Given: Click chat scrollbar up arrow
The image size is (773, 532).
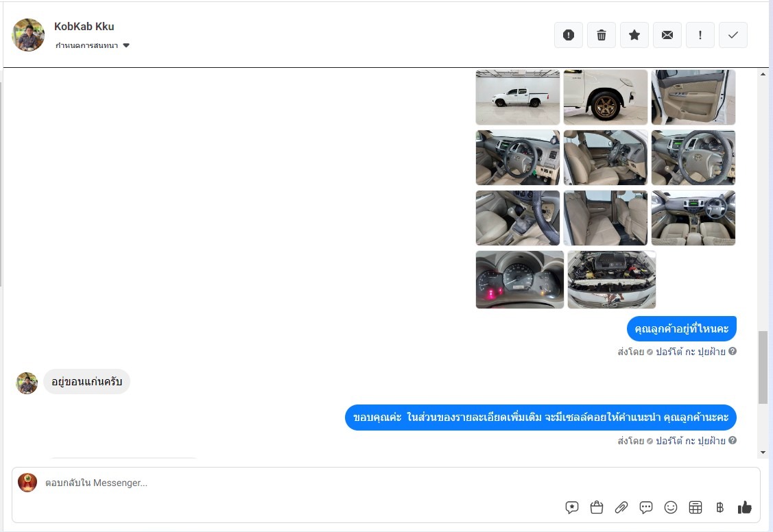Looking at the screenshot, I should click(763, 74).
